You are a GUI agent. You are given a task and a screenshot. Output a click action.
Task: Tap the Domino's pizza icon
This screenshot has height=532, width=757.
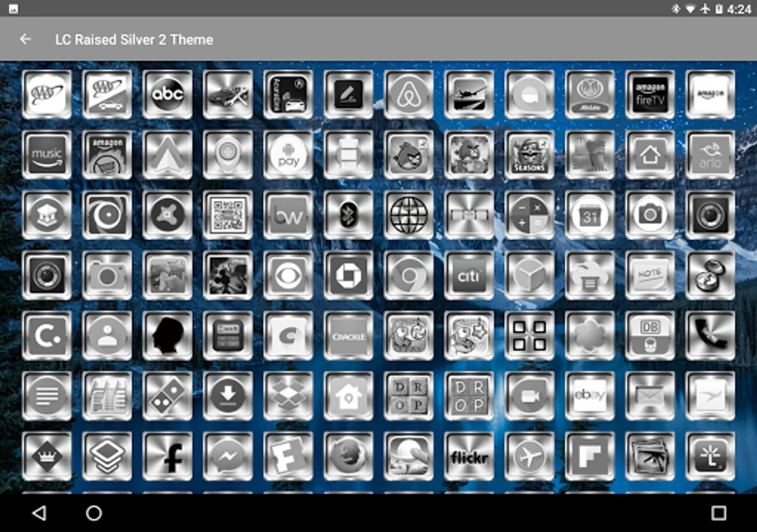pos(167,396)
